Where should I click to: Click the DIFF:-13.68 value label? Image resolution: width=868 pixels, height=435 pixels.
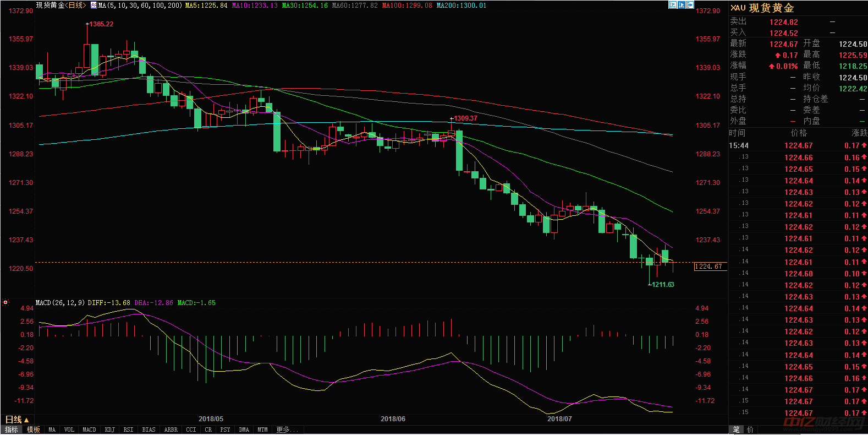coord(109,303)
